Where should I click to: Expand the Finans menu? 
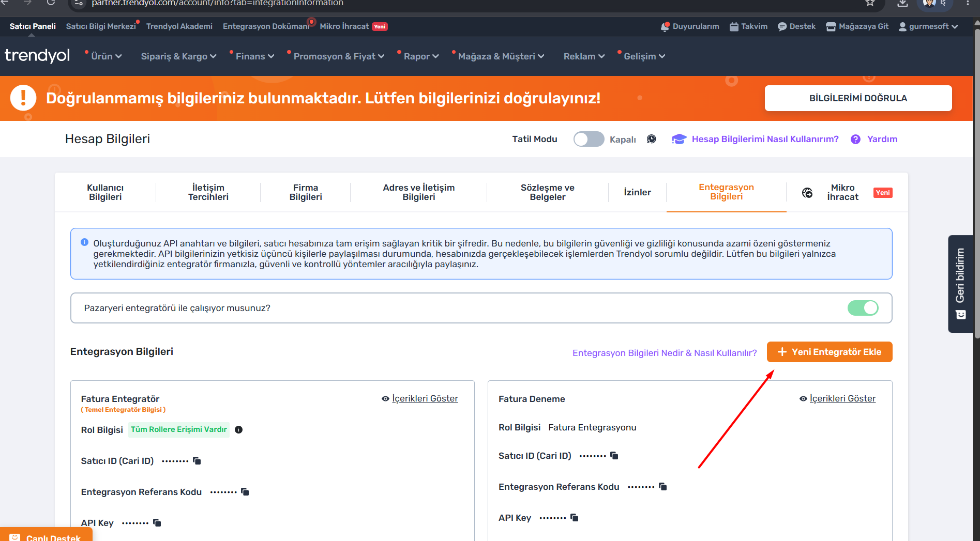pos(254,56)
